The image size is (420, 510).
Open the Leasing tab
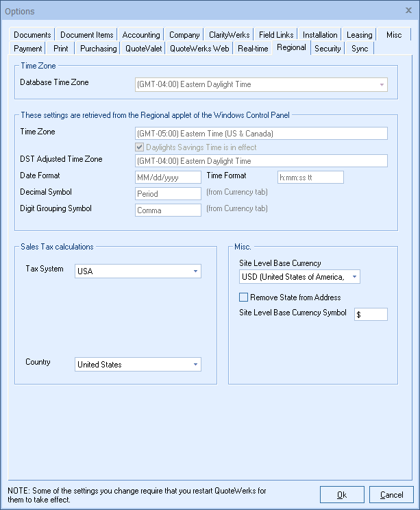pyautogui.click(x=359, y=35)
